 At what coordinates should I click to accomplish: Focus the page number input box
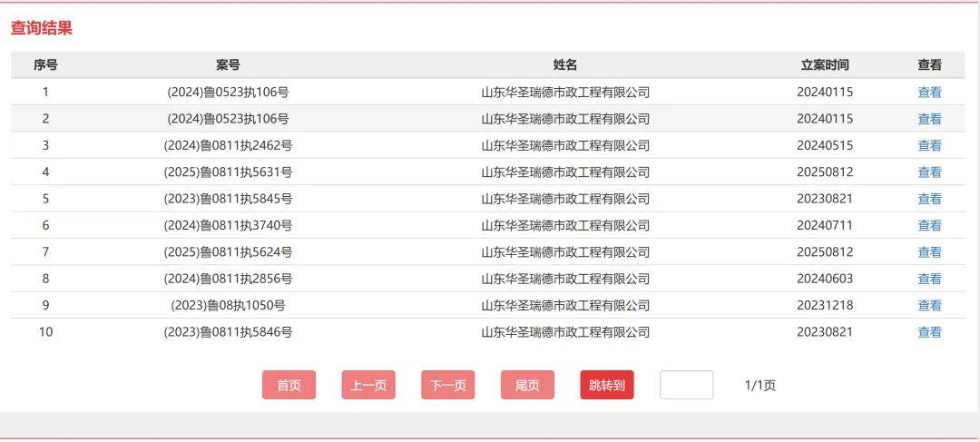[686, 385]
